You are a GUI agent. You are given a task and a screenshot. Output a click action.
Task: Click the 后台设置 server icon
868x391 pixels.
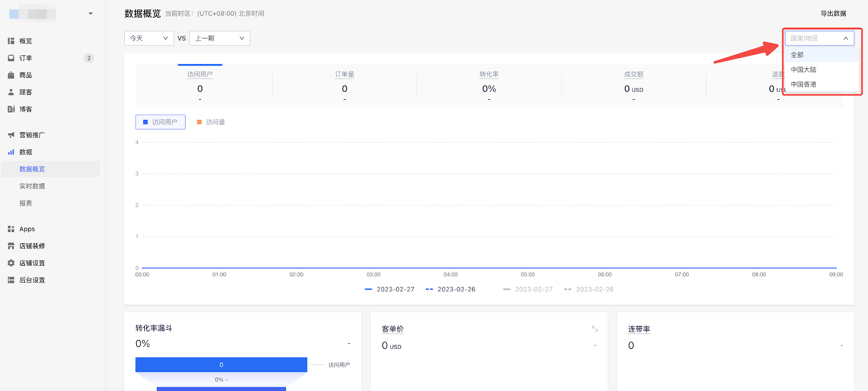(11, 280)
